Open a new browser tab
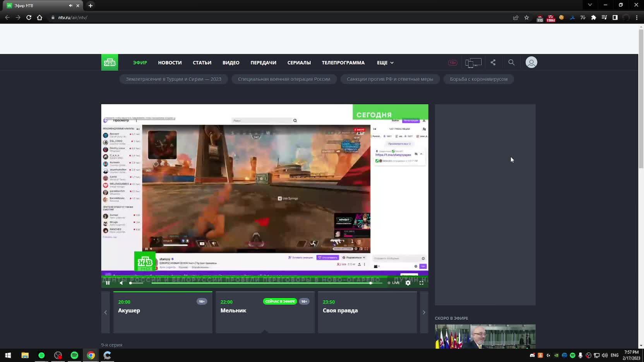This screenshot has width=644, height=362. click(91, 5)
